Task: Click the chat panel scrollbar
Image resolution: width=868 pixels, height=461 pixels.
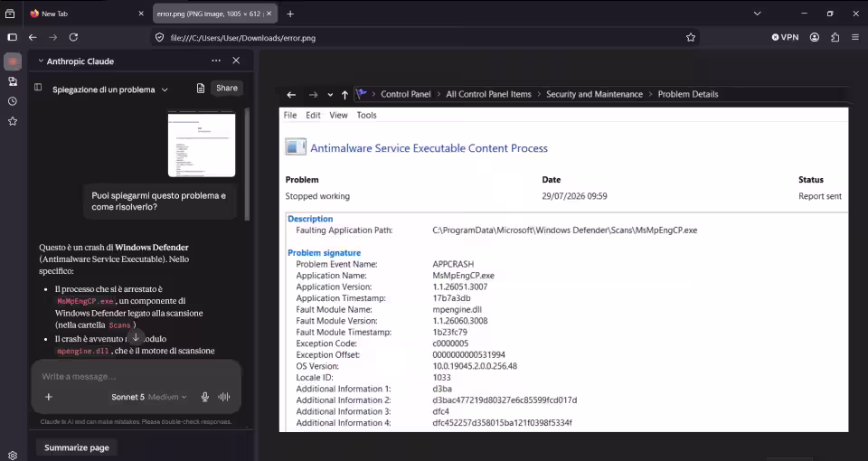Action: tap(247, 165)
